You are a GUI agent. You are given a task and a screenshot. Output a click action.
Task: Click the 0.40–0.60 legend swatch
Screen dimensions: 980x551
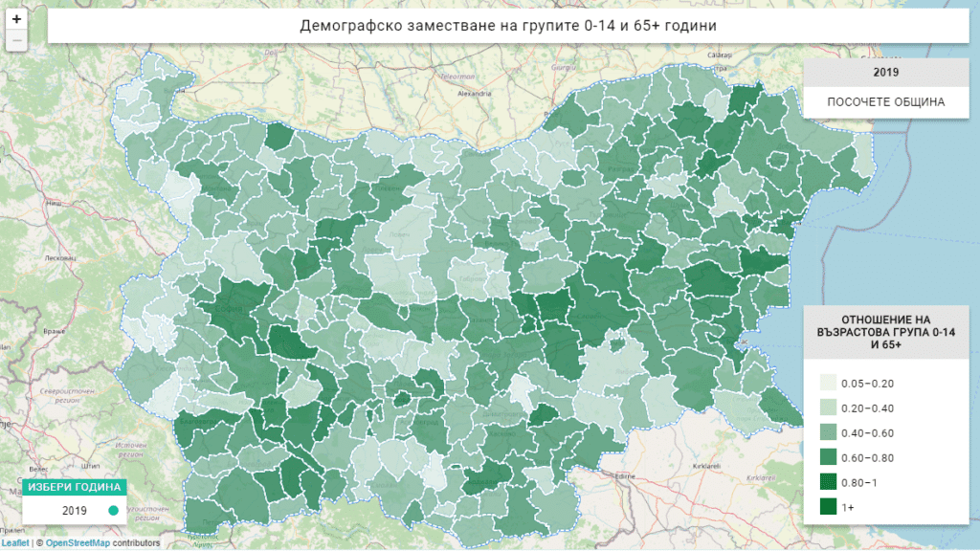point(826,432)
